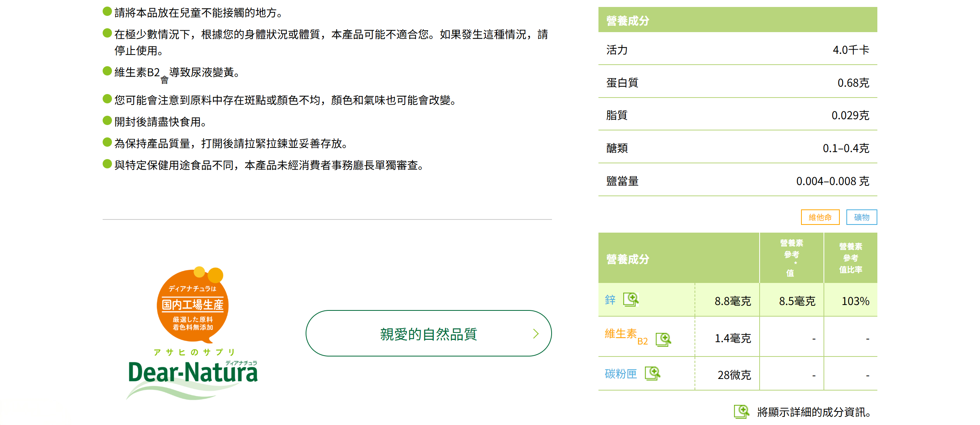The image size is (980, 425).
Task: Click the magnifier icon beside 碳粉匣
Action: 652,374
